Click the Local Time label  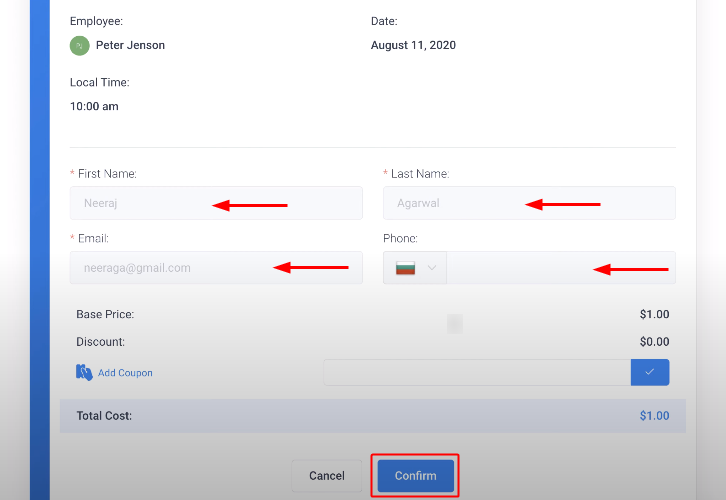(100, 82)
